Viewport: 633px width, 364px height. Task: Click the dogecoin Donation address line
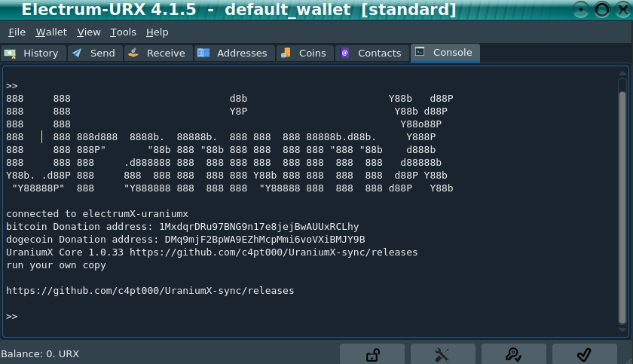tap(185, 240)
